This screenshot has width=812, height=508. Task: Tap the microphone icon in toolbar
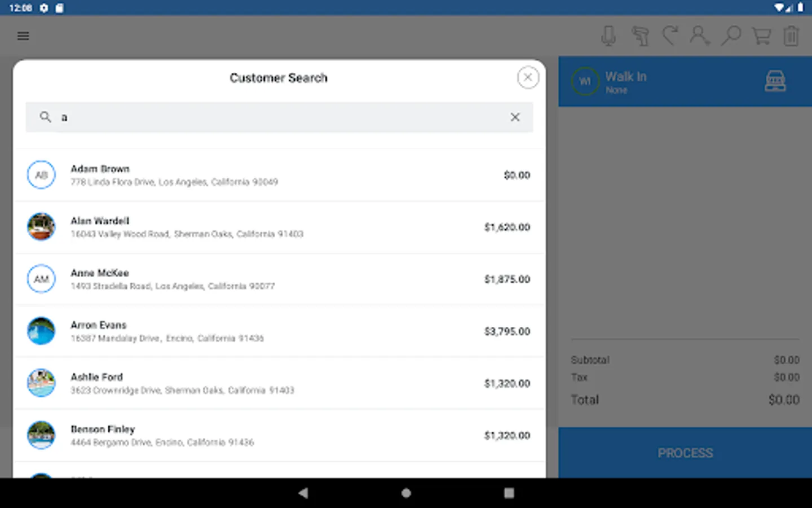tap(608, 36)
